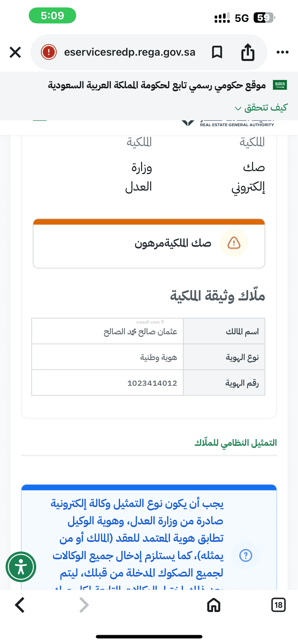Image resolution: width=298 pixels, height=644 pixels.
Task: Tap the owner ID number 1023414012
Action: [152, 383]
